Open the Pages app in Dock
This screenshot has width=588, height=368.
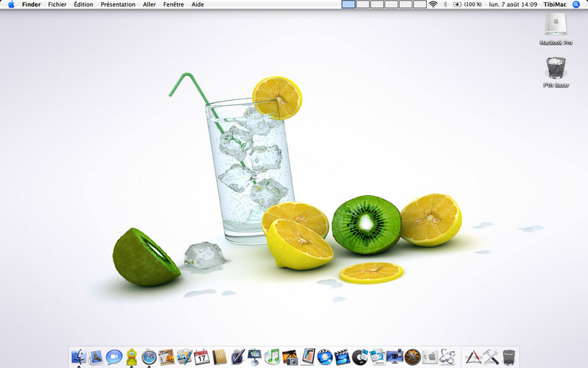pos(184,357)
